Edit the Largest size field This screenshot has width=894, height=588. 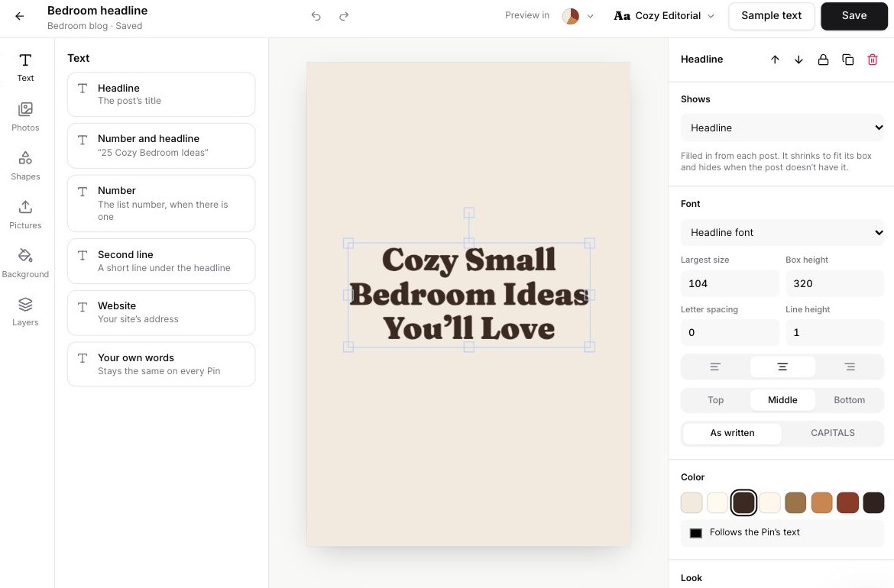[x=730, y=284]
